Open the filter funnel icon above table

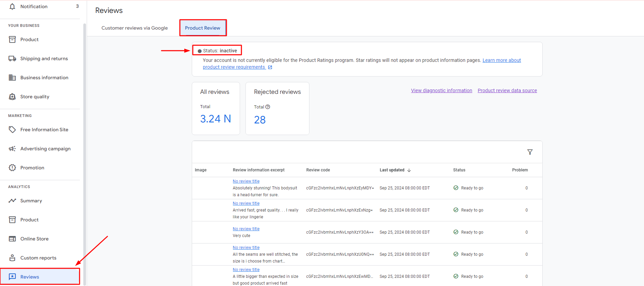coord(530,152)
